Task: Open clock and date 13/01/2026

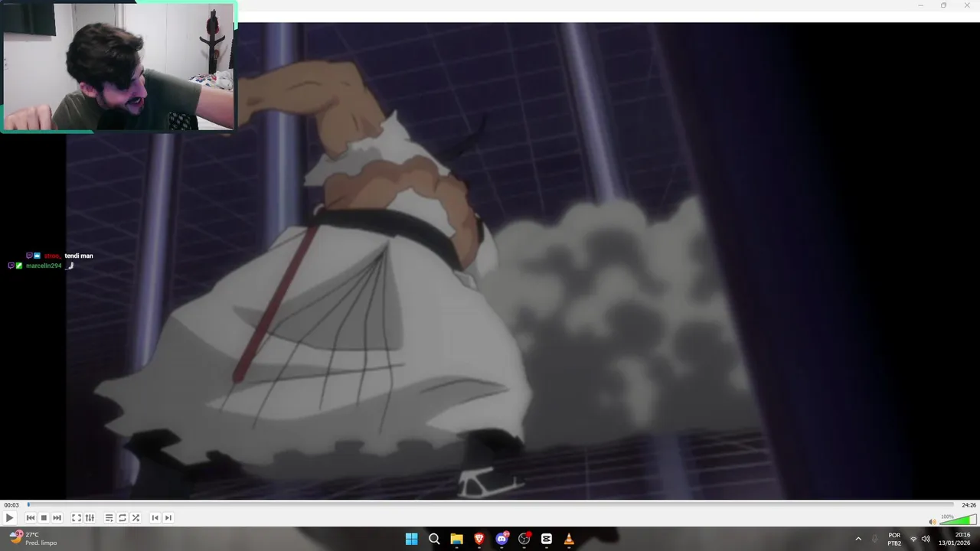Action: (x=955, y=539)
